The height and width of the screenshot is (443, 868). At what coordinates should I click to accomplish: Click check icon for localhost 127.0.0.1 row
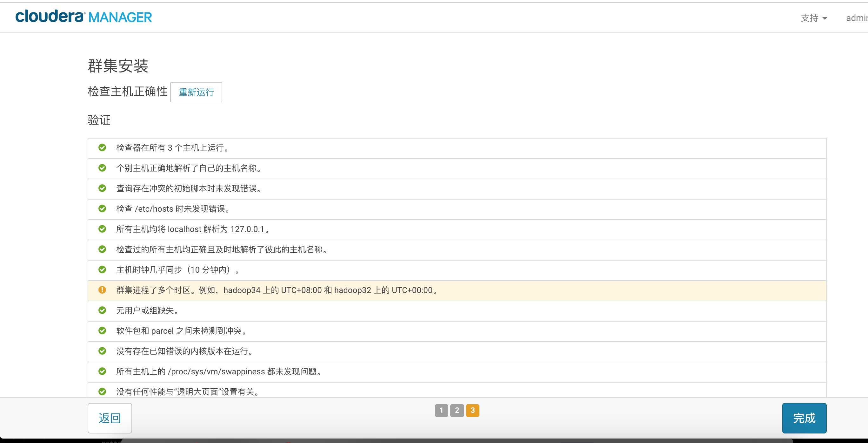pos(102,229)
